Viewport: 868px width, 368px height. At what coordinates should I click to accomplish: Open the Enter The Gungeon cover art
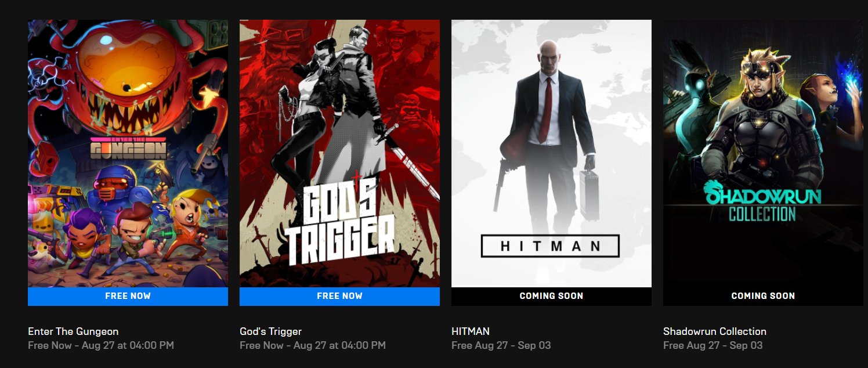tap(128, 153)
